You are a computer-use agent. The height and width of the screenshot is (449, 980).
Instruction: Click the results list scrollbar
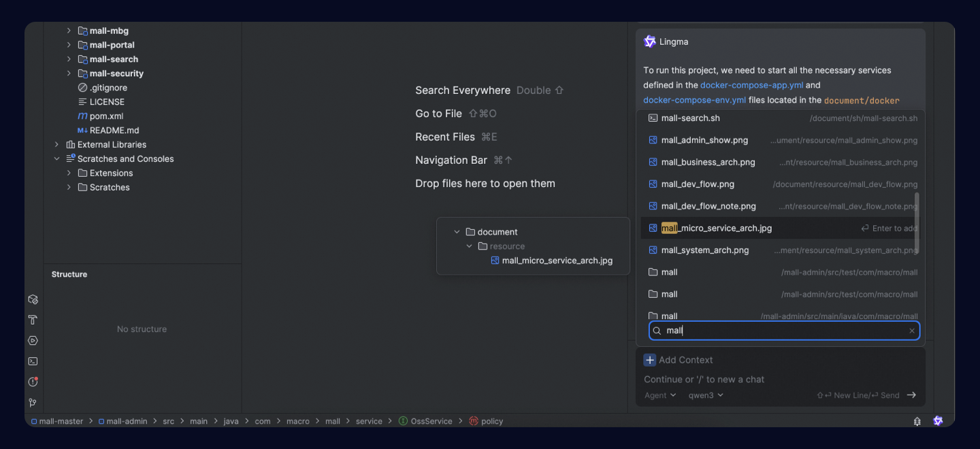click(x=917, y=221)
